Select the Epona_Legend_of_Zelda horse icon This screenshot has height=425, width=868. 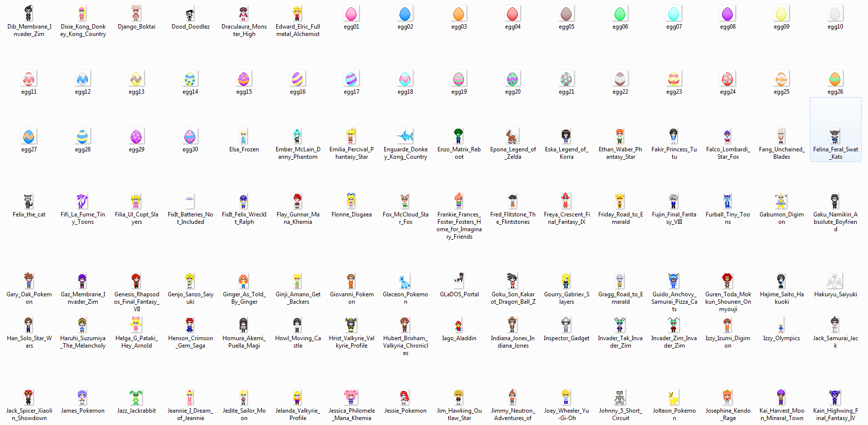[x=512, y=136]
